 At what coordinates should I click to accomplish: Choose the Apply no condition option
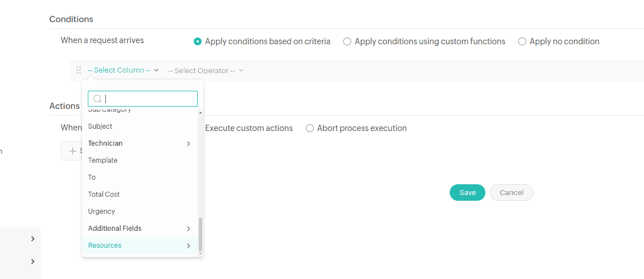pos(522,41)
